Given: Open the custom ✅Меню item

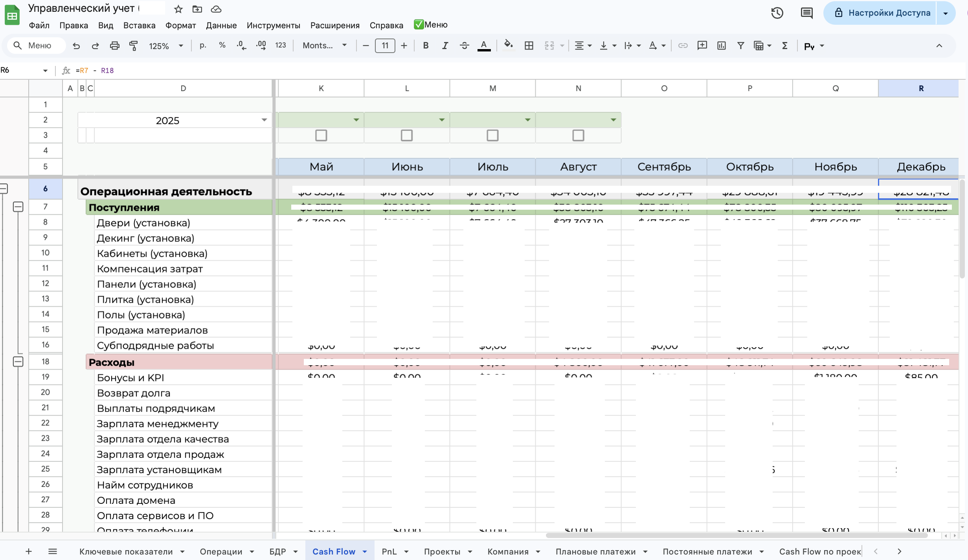Looking at the screenshot, I should pos(430,25).
